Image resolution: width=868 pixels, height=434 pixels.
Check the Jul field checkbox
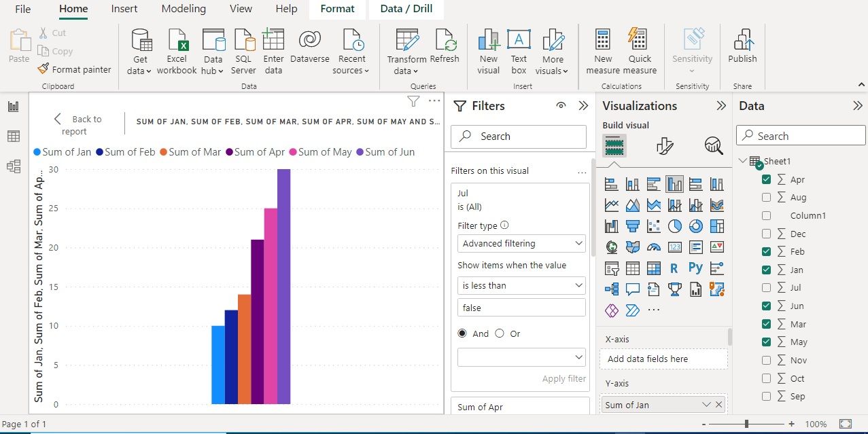pyautogui.click(x=767, y=287)
